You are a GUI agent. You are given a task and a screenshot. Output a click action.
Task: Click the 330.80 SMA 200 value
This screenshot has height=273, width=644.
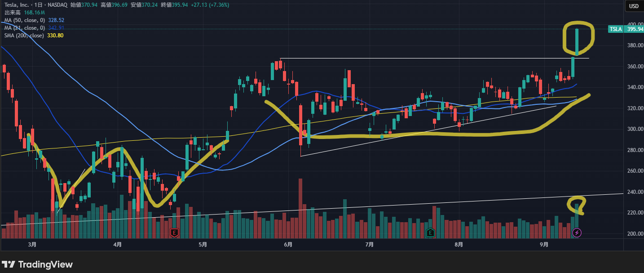[x=55, y=36]
